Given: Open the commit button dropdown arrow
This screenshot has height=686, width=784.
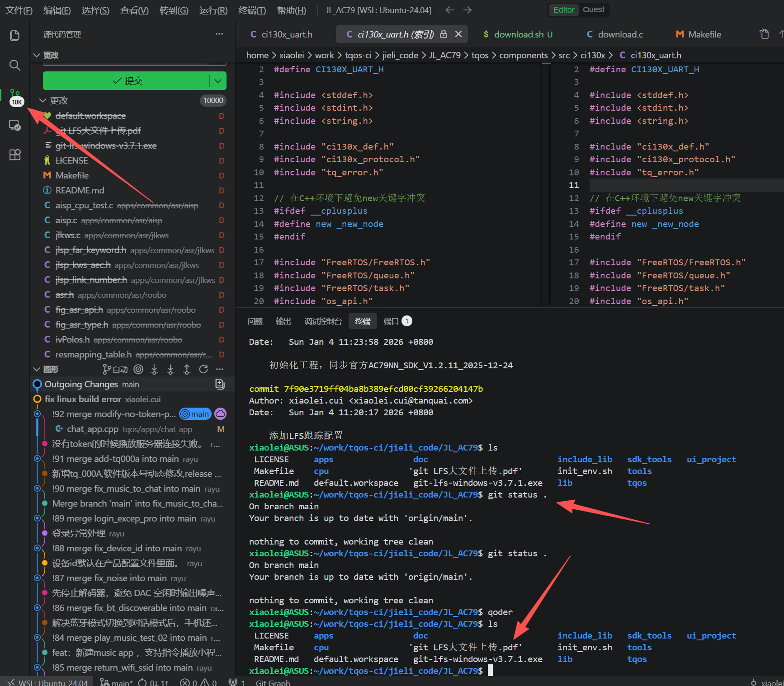Looking at the screenshot, I should click(218, 81).
